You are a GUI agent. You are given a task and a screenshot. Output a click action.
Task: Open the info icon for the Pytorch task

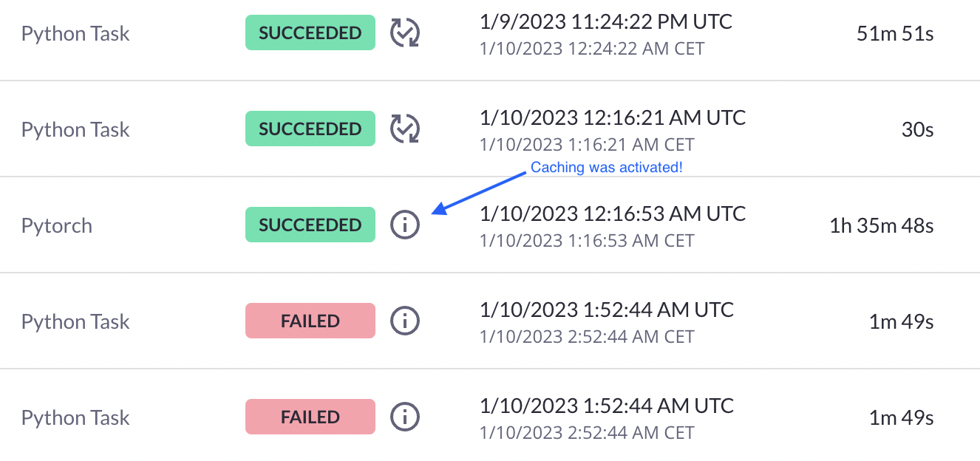pyautogui.click(x=404, y=225)
